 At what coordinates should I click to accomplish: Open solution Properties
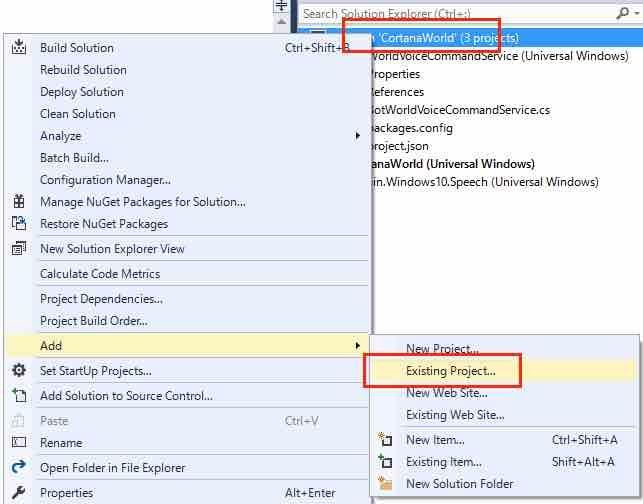tap(187, 493)
